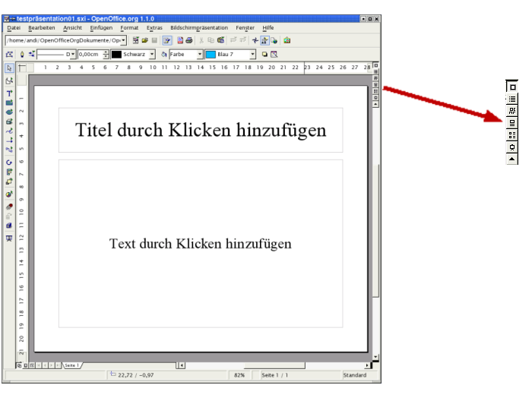Open the Einfügen menu
Image resolution: width=532 pixels, height=401 pixels.
(101, 27)
